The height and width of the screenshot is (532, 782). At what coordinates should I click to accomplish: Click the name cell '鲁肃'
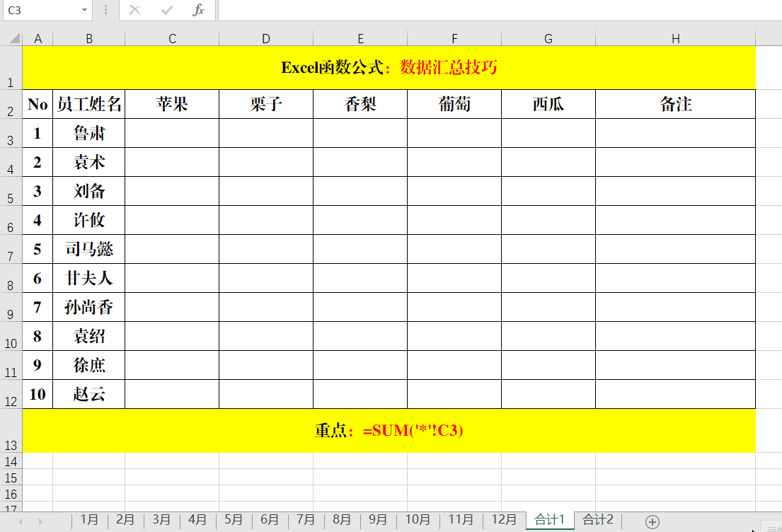pyautogui.click(x=88, y=133)
